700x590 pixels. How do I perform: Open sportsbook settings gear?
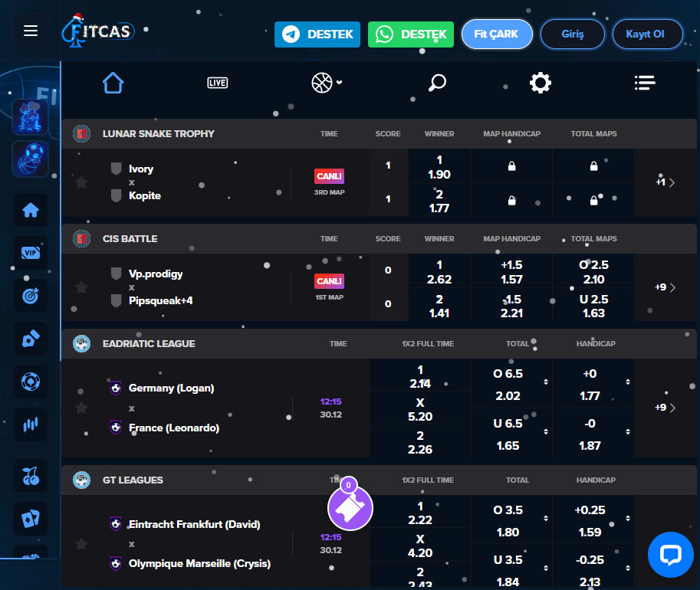click(x=541, y=83)
